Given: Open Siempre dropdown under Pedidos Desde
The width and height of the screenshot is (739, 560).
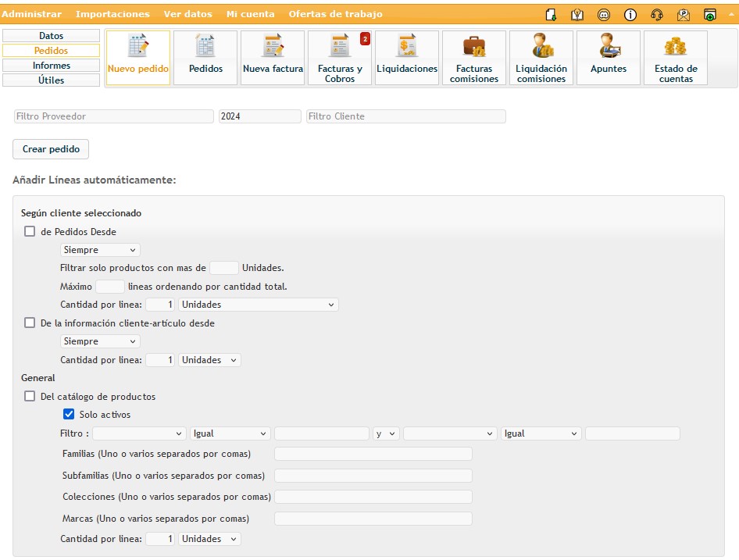Looking at the screenshot, I should pyautogui.click(x=100, y=250).
